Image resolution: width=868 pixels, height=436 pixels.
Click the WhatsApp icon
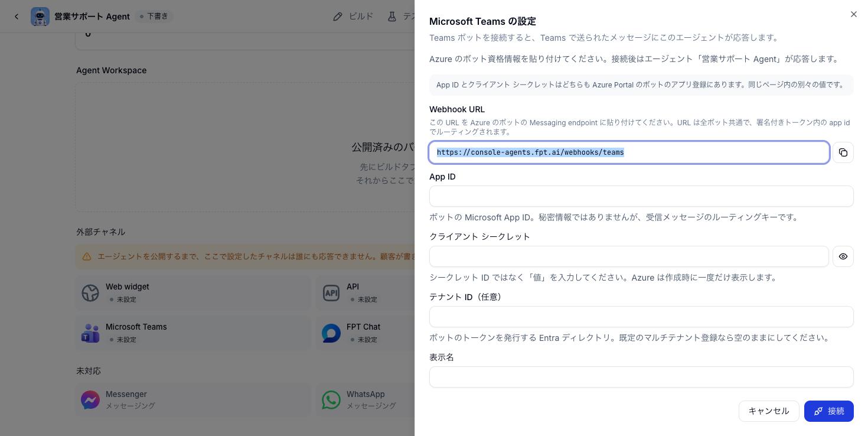(x=331, y=400)
